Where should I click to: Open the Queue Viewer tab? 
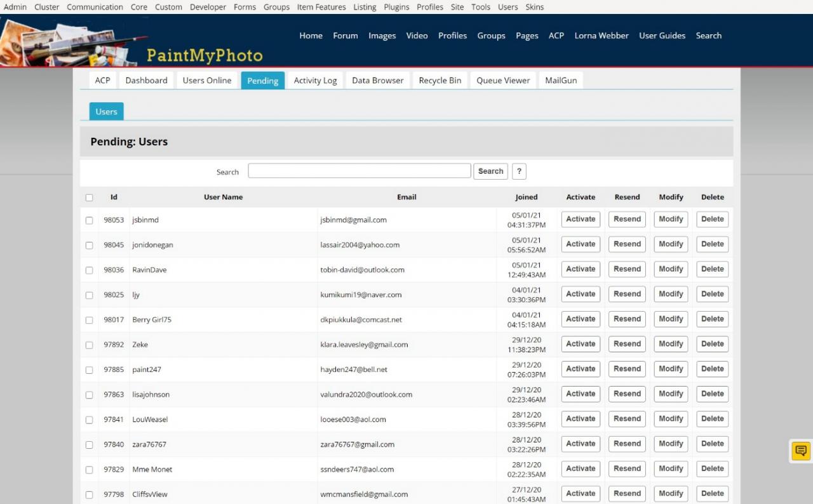pyautogui.click(x=503, y=81)
